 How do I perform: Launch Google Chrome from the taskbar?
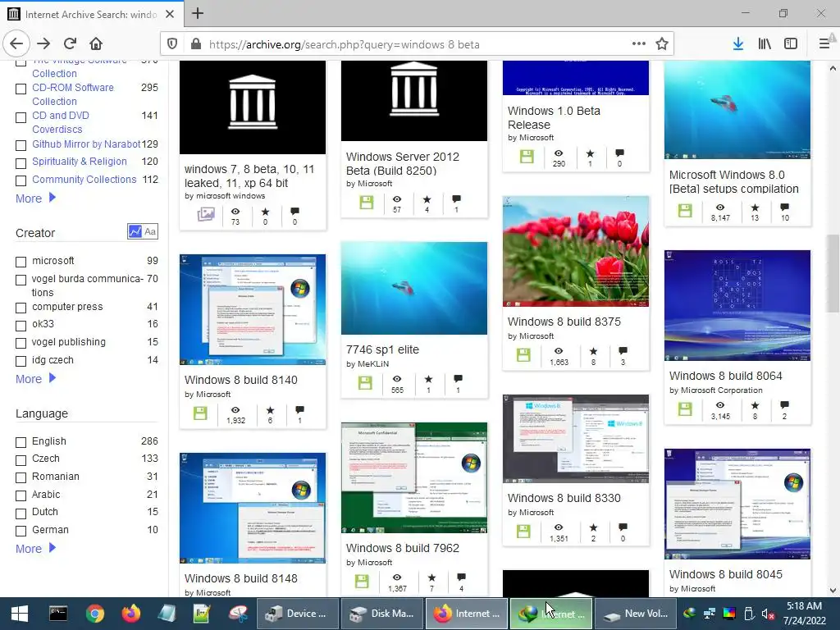click(95, 614)
